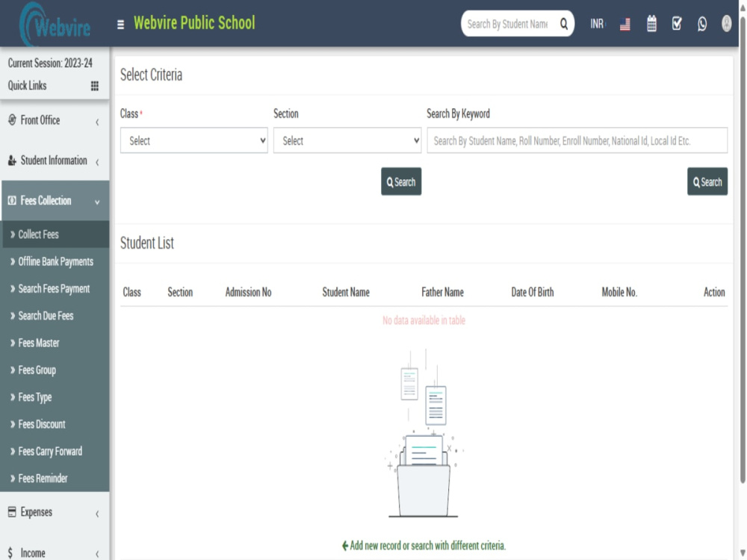Open Search Due Fees item
Image resolution: width=747 pixels, height=560 pixels.
pos(55,316)
